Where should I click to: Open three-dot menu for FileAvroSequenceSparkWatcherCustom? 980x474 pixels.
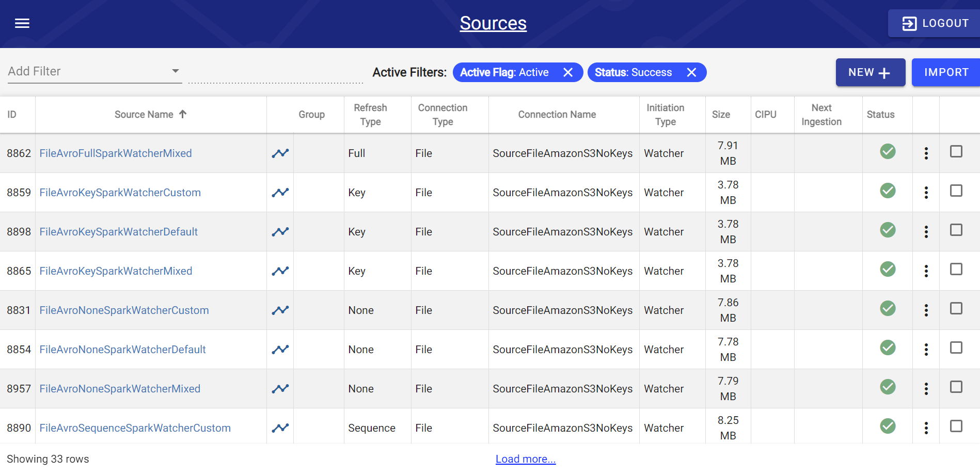click(x=926, y=428)
